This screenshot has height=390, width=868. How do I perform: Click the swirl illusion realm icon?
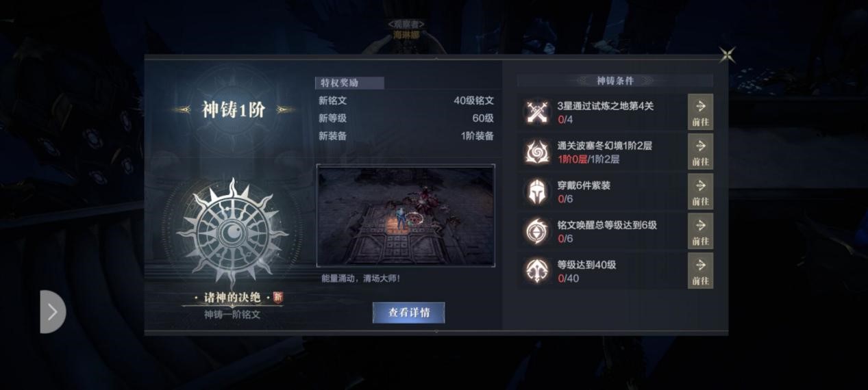(537, 152)
